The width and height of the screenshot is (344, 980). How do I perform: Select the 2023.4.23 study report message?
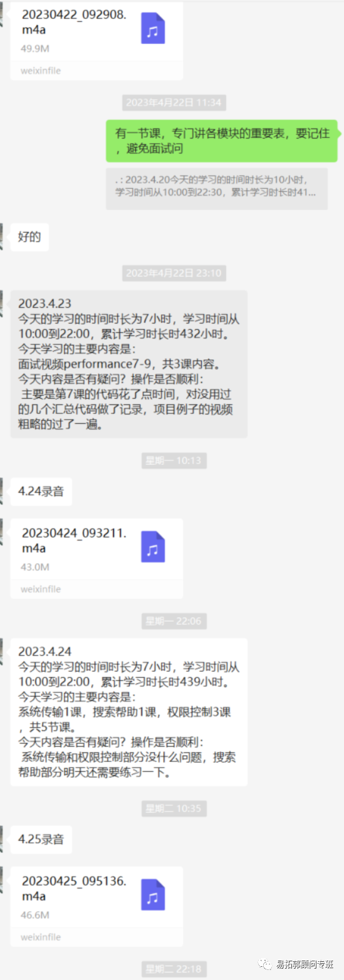(x=129, y=364)
